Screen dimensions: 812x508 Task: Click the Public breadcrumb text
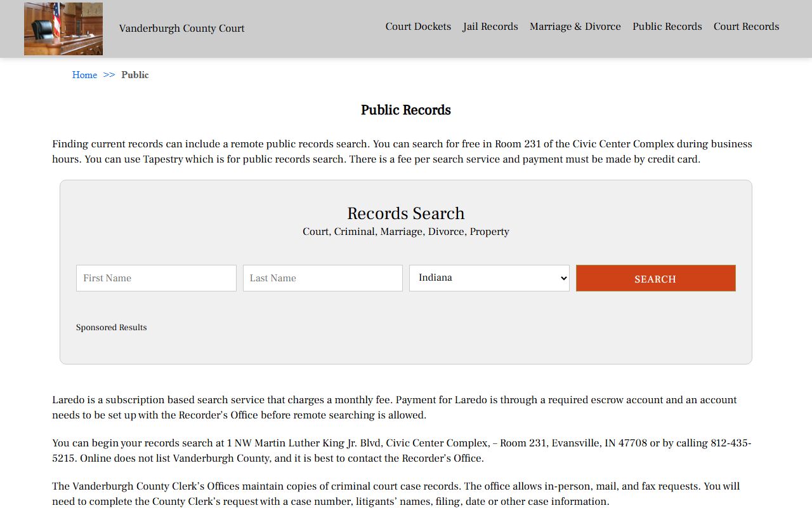135,75
